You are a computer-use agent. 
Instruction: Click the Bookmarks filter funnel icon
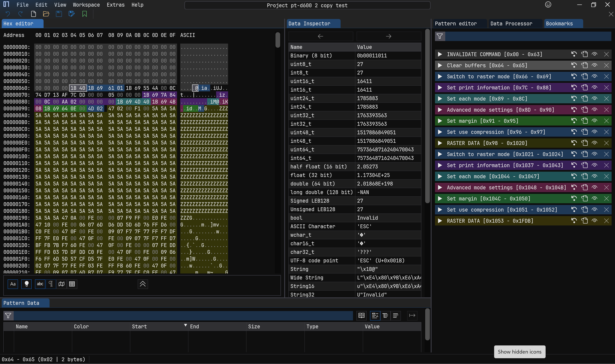pyautogui.click(x=440, y=36)
